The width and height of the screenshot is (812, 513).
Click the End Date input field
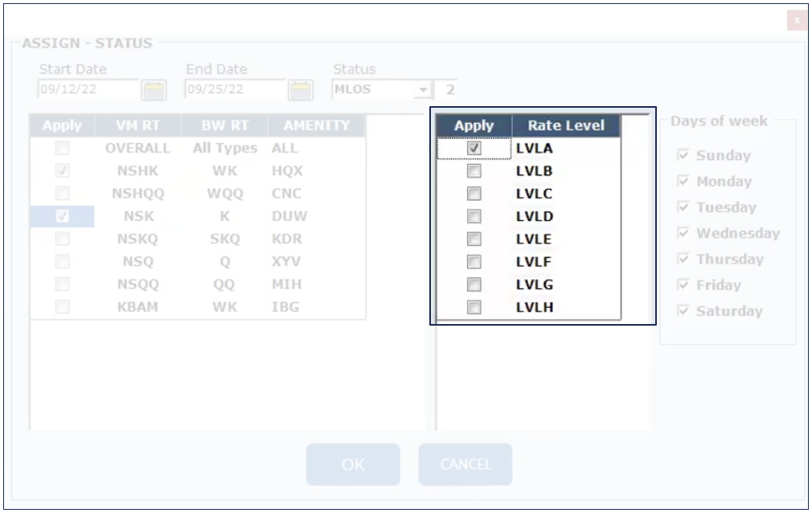pos(235,89)
